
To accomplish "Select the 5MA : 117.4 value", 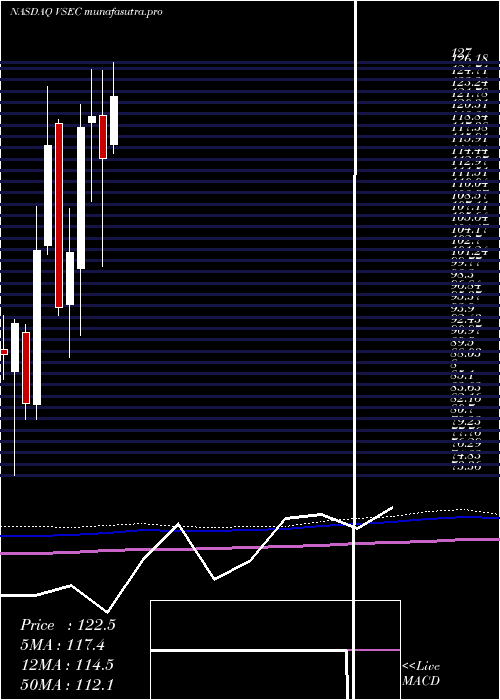I will [x=63, y=645].
